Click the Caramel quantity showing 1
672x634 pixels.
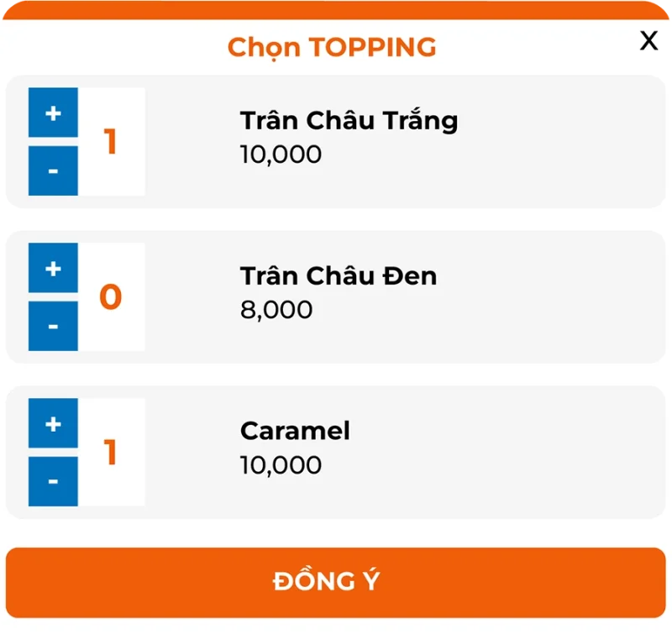[112, 453]
